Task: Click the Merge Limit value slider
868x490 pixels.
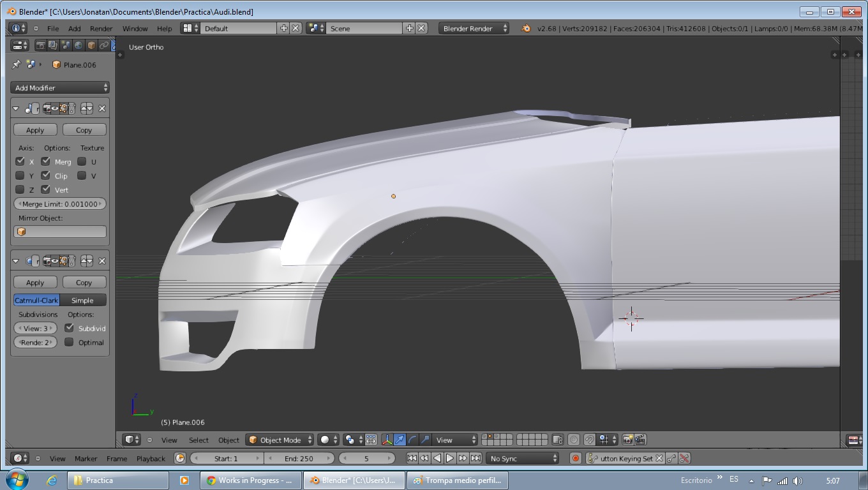Action: [x=60, y=204]
